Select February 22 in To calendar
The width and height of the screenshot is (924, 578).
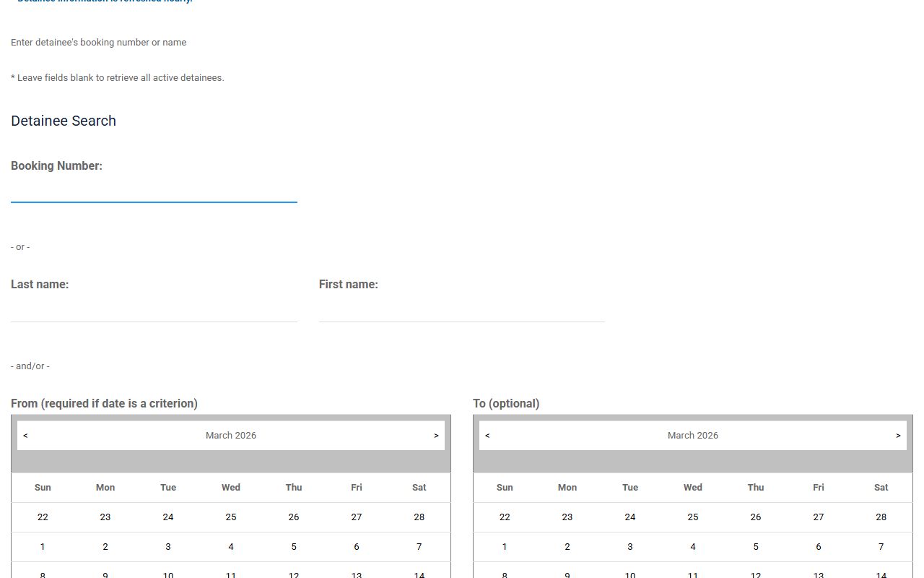(x=505, y=517)
